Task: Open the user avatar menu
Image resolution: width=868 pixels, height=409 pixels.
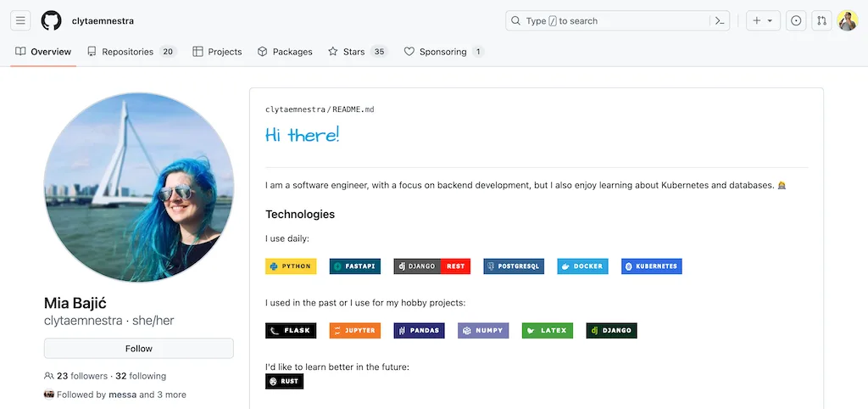Action: coord(848,21)
